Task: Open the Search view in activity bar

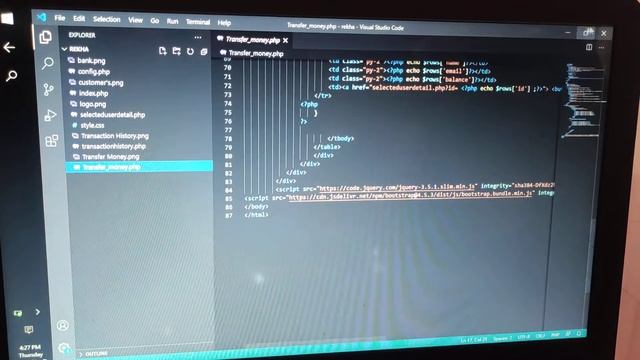Action: tap(48, 63)
